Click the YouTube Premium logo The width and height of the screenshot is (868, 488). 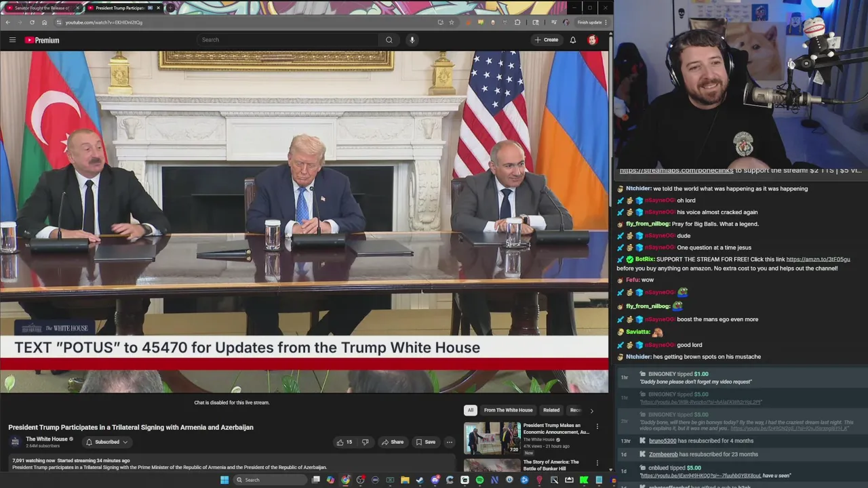pos(42,40)
